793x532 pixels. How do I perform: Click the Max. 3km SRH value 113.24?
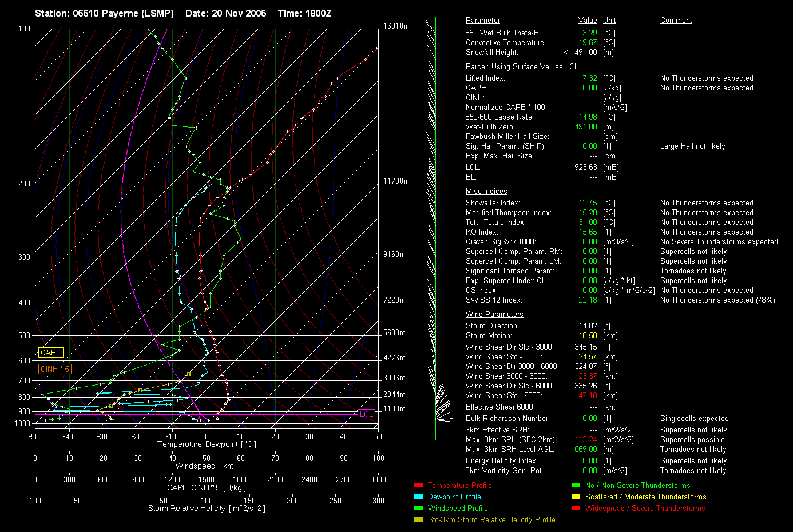[586, 439]
